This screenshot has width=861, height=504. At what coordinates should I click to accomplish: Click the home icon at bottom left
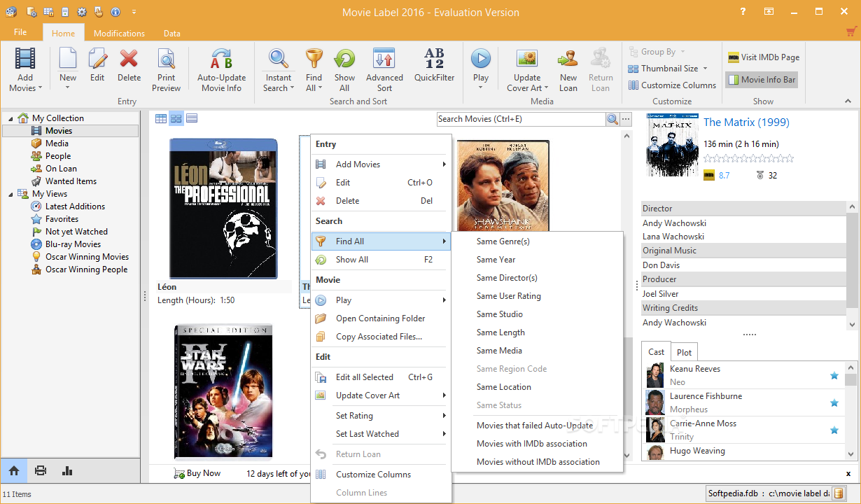[14, 471]
